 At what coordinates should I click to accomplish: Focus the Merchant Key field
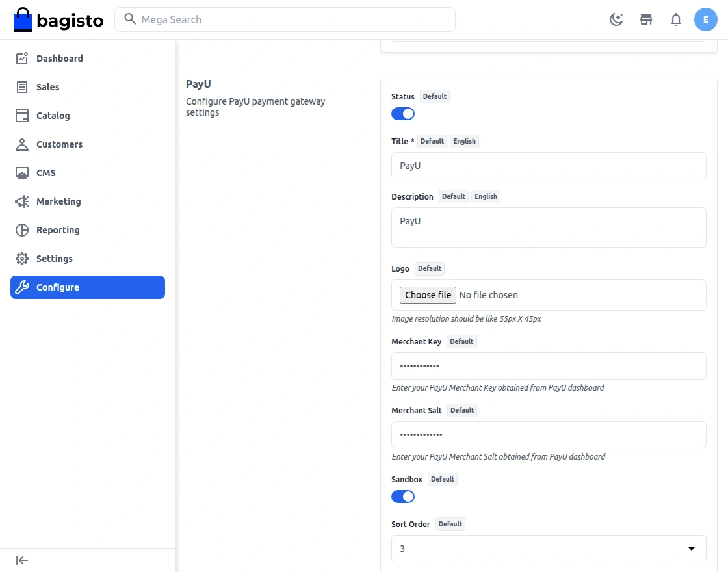point(549,366)
